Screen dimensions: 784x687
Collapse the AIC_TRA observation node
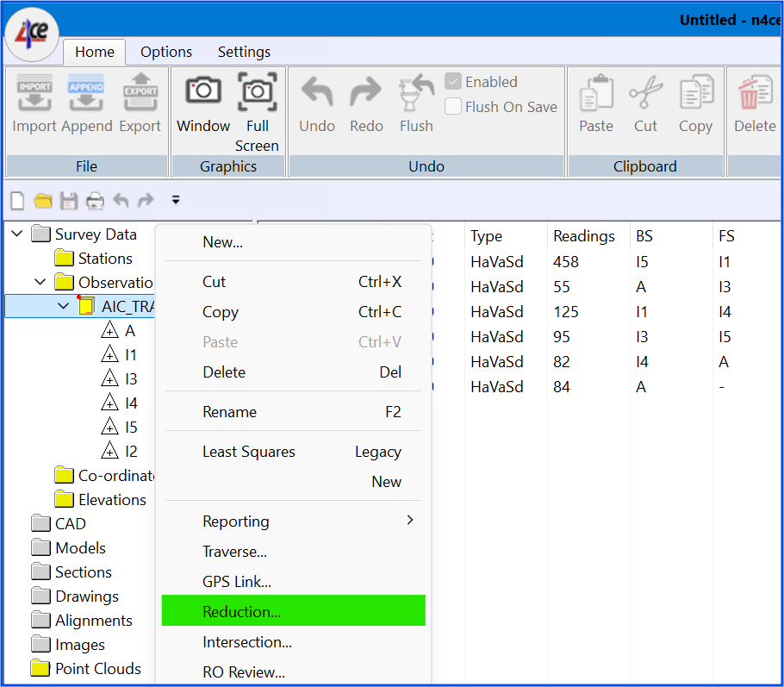(63, 305)
